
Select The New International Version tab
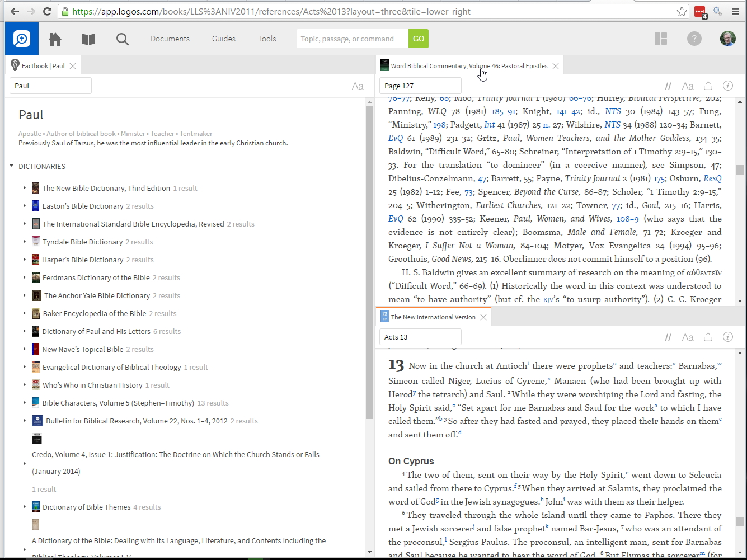(x=433, y=317)
